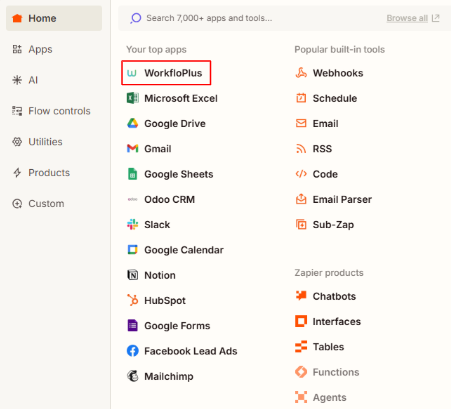Image resolution: width=451 pixels, height=409 pixels.
Task: Click the Email Parser icon
Action: [x=301, y=199]
